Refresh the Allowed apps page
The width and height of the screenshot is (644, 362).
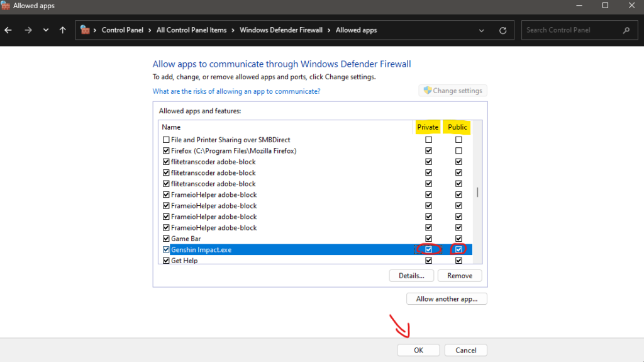(502, 30)
